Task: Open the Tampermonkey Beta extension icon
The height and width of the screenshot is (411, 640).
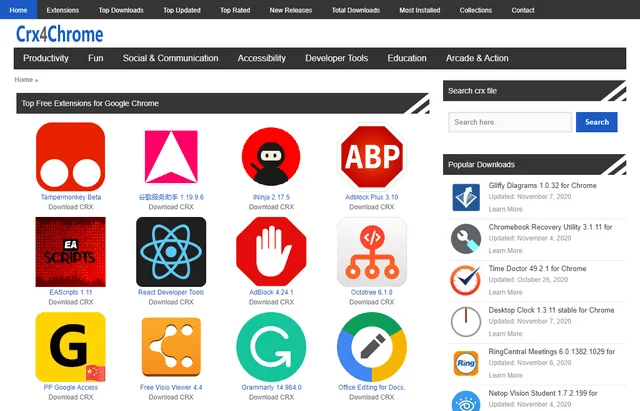Action: coord(71,157)
